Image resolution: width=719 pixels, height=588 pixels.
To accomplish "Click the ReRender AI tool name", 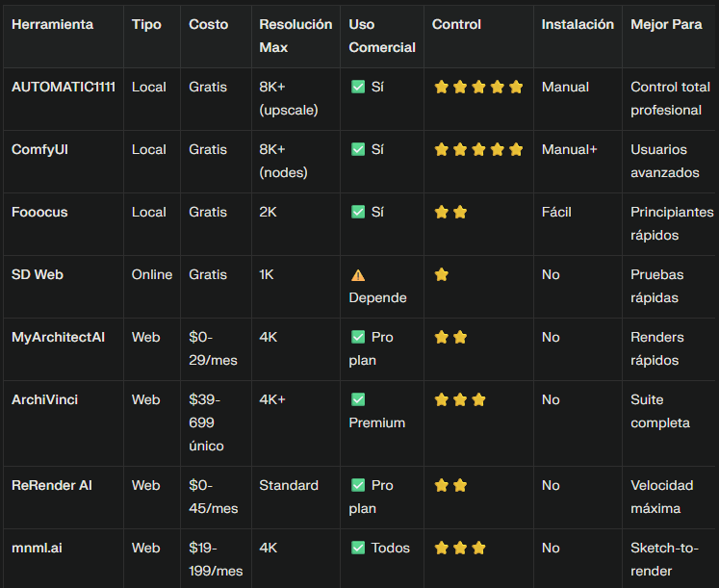I will [x=51, y=485].
